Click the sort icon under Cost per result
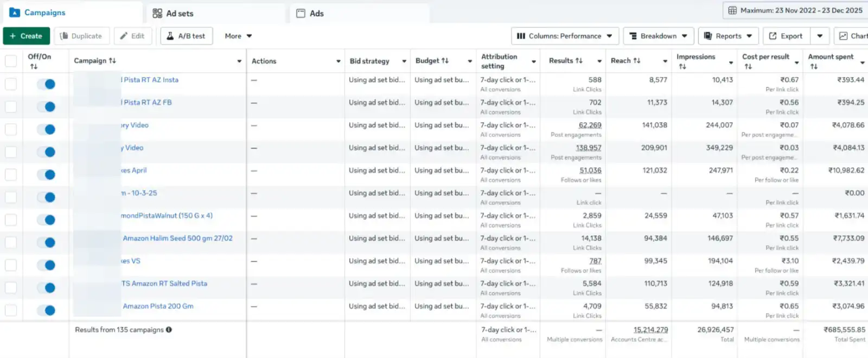Screen dimensions: 868x358 point(748,67)
